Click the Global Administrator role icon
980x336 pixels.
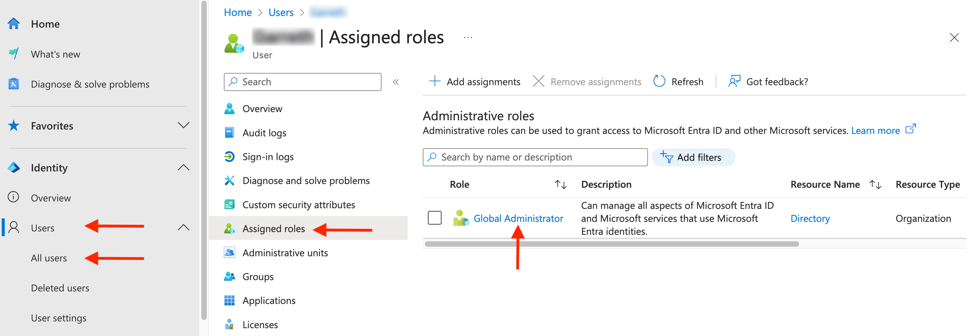click(461, 218)
